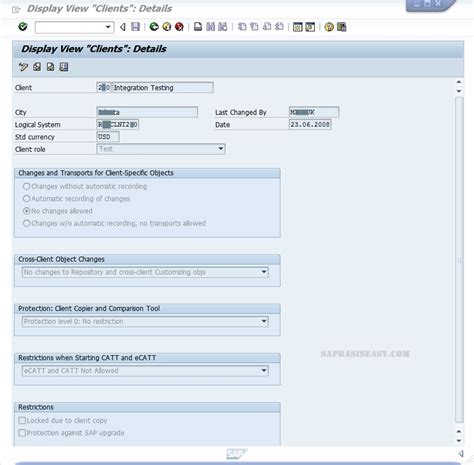Open Protection level dropdown

[x=264, y=321]
